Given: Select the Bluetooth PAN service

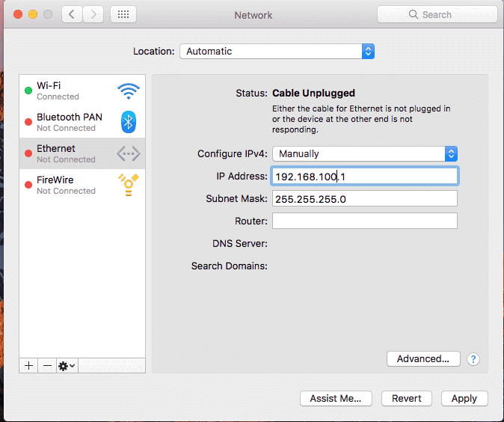Looking at the screenshot, I should pos(82,122).
